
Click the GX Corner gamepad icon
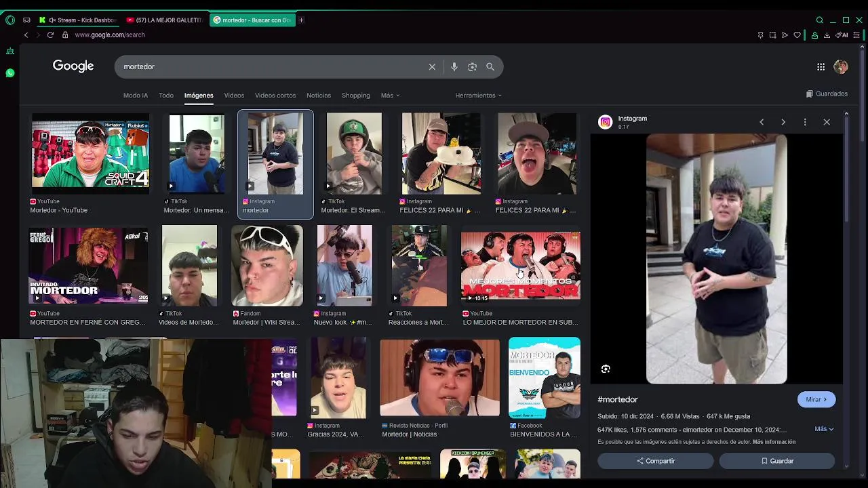pyautogui.click(x=26, y=20)
